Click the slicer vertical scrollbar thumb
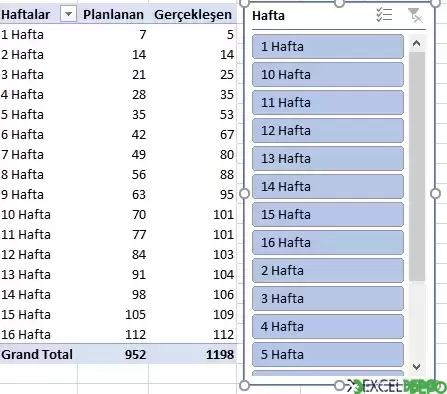Viewport: 447px width, 394px height. [417, 167]
